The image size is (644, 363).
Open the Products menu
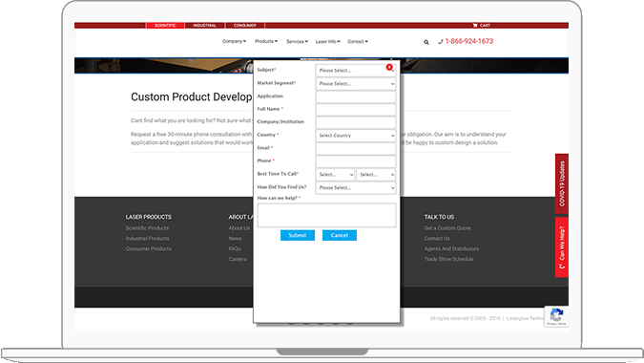[266, 41]
